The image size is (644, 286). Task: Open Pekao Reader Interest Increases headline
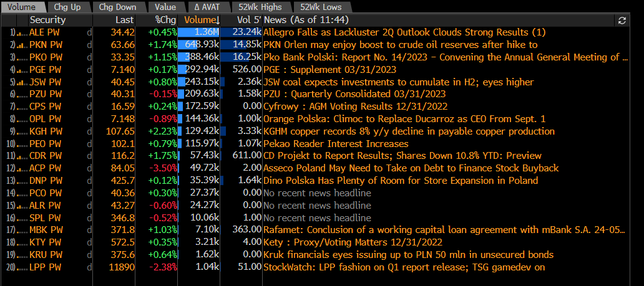coord(336,143)
